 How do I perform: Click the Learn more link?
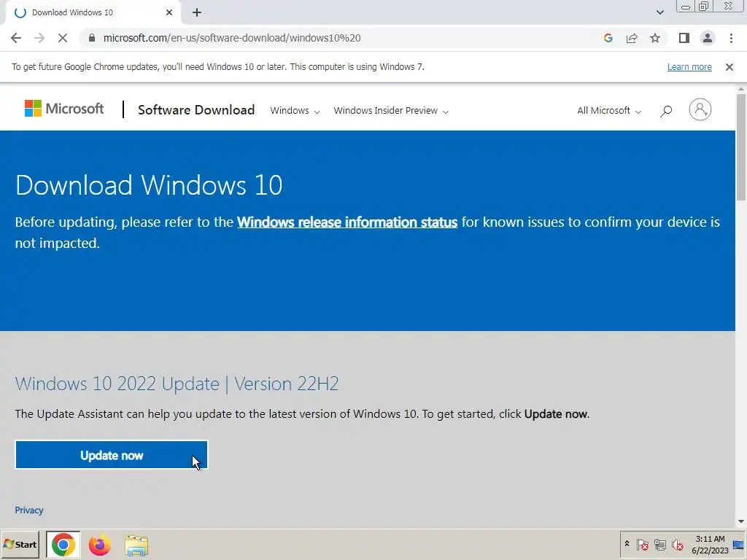coord(689,67)
